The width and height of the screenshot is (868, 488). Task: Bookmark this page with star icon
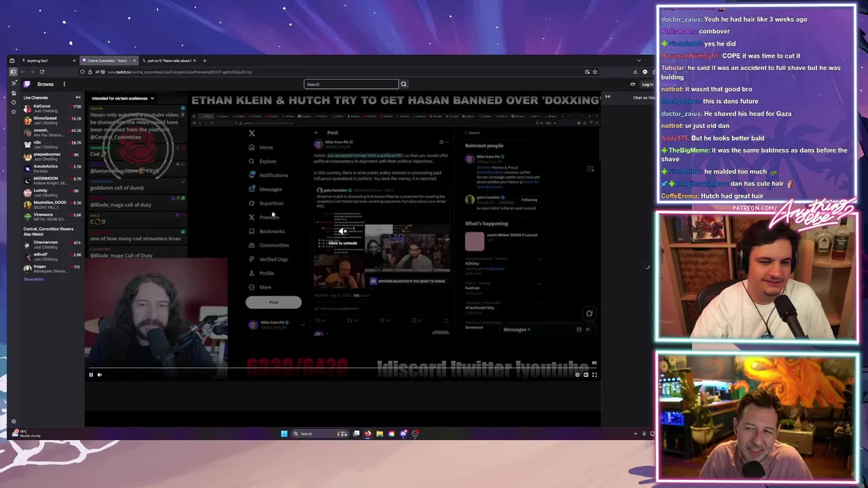click(x=595, y=72)
